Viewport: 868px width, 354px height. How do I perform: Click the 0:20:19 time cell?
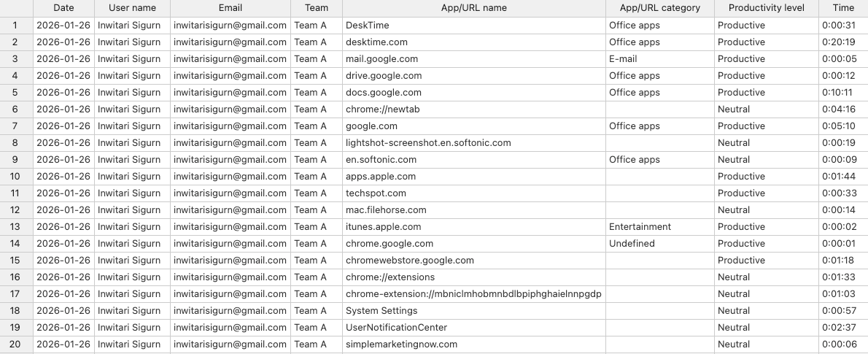(843, 42)
